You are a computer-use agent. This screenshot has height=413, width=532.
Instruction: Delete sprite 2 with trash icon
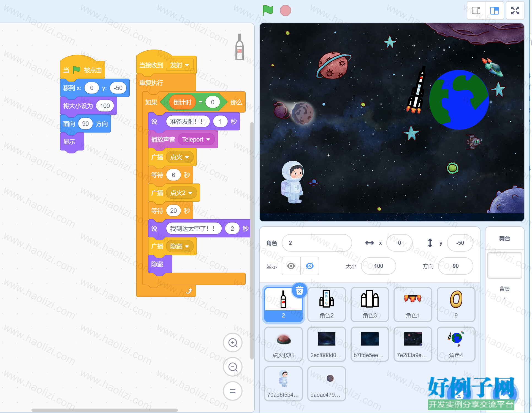pos(300,290)
